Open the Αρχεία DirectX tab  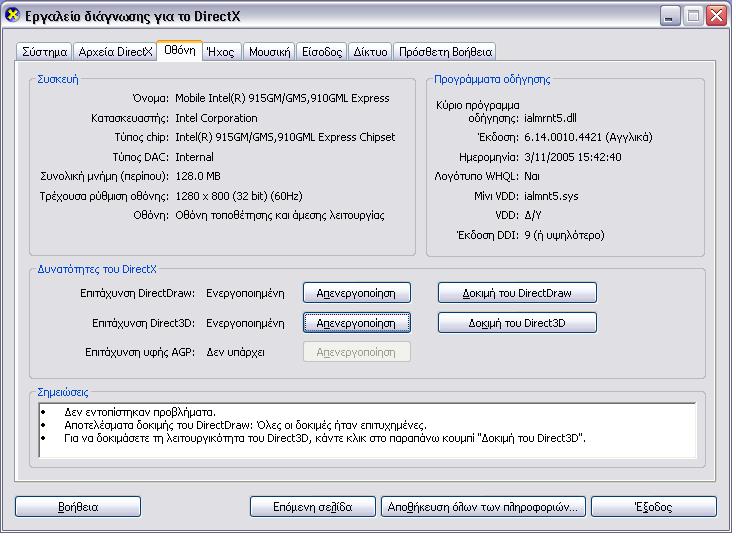[115, 52]
